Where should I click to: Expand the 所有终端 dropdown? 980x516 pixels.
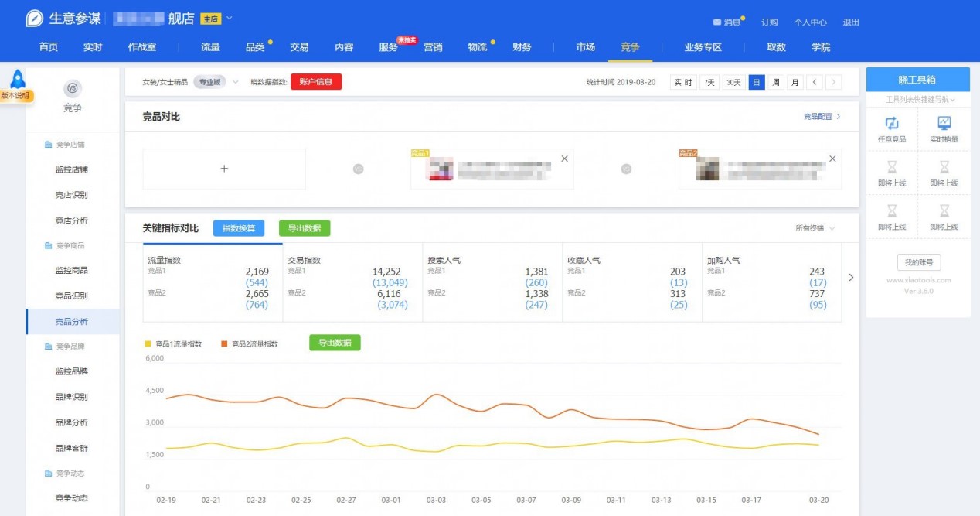(x=815, y=228)
